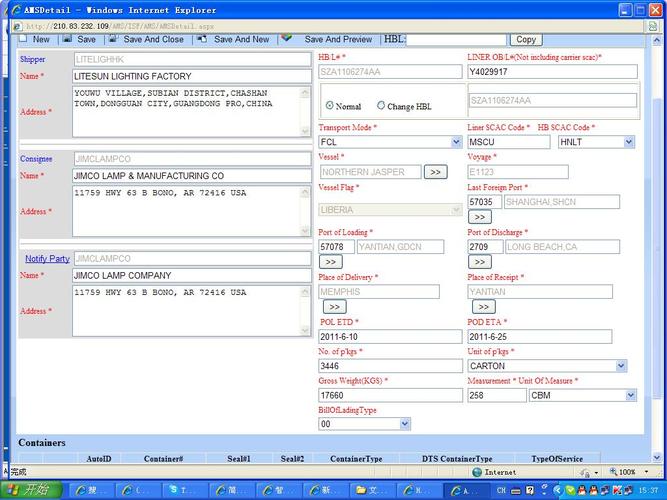667x500 pixels.
Task: Click the Copy button
Action: pyautogui.click(x=525, y=40)
